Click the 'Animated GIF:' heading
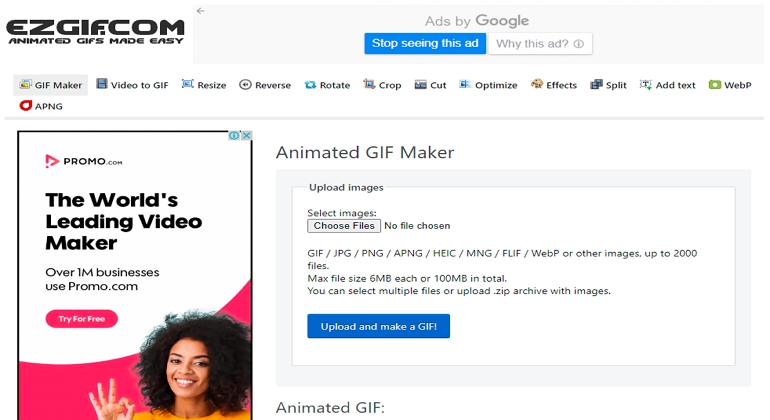 click(330, 407)
